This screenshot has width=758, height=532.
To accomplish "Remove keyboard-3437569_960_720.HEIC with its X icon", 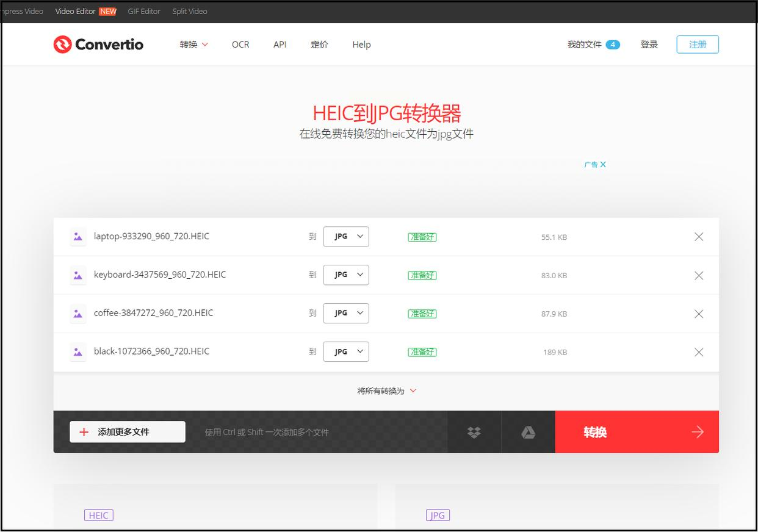I will tap(699, 275).
